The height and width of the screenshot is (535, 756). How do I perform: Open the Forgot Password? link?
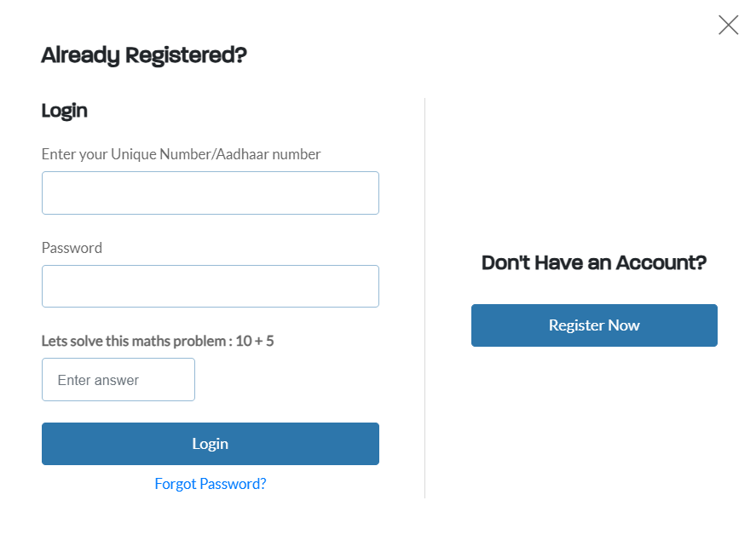[210, 484]
